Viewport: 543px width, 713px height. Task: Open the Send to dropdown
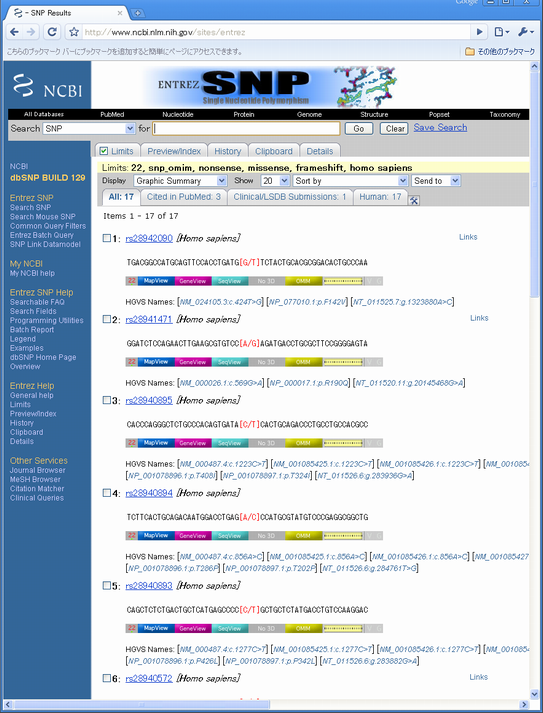point(436,181)
